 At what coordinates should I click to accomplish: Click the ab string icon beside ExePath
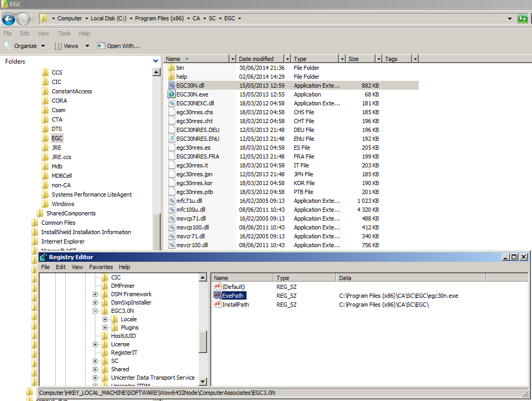coord(216,295)
